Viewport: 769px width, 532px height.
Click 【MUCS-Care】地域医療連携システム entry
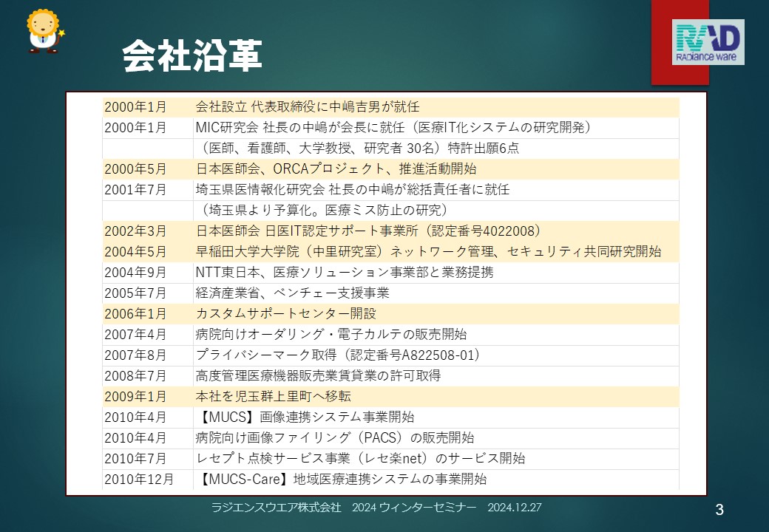click(342, 479)
